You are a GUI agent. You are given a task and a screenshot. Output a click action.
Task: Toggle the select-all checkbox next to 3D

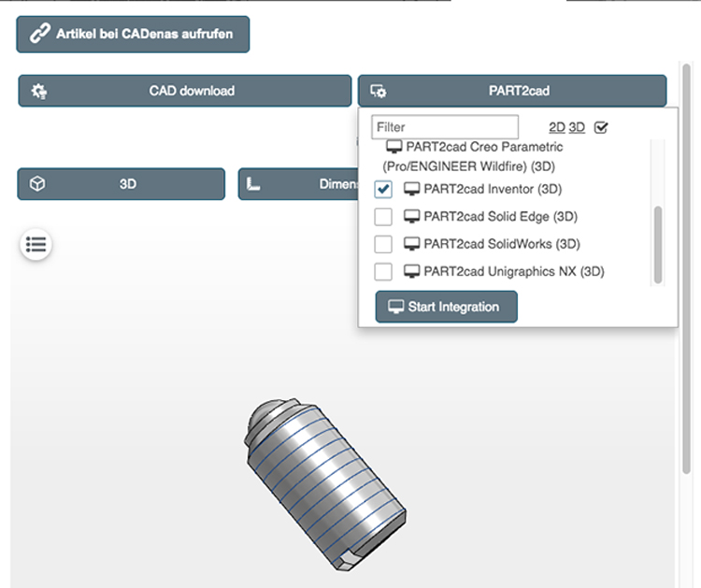[x=601, y=128]
